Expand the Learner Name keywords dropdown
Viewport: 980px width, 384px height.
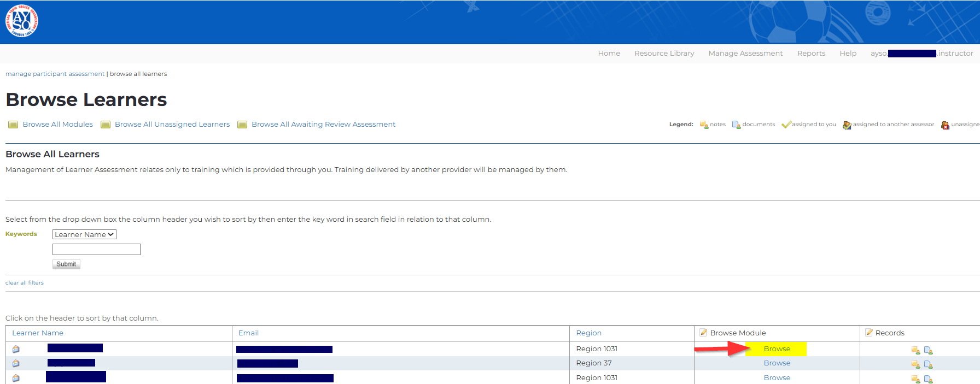pyautogui.click(x=84, y=234)
